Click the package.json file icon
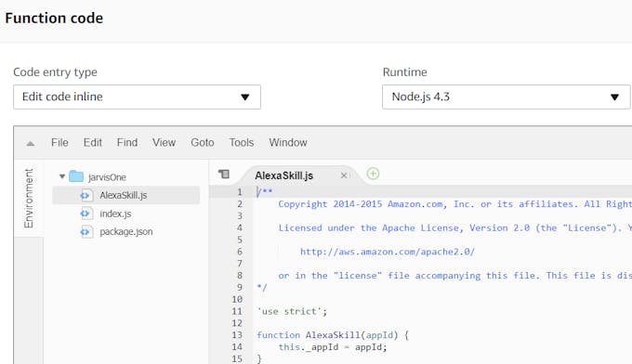Screen dimensions: 632x364 (x=86, y=232)
